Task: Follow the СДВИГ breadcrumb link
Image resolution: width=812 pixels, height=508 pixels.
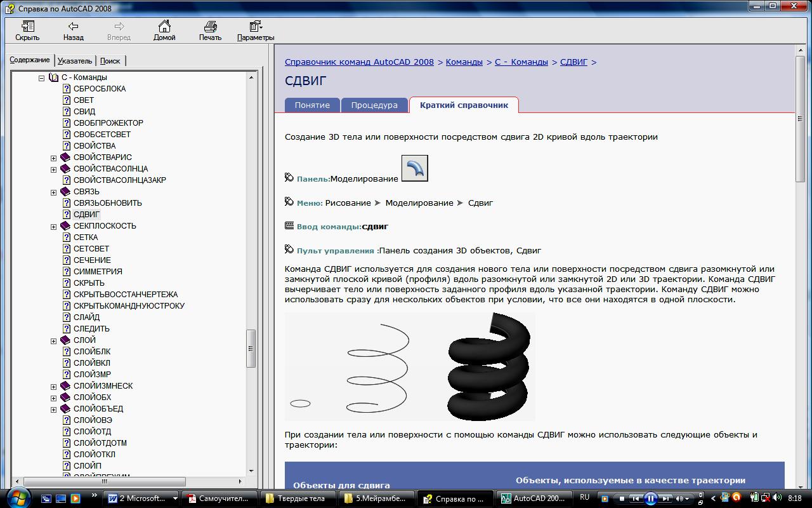Action: pos(573,62)
